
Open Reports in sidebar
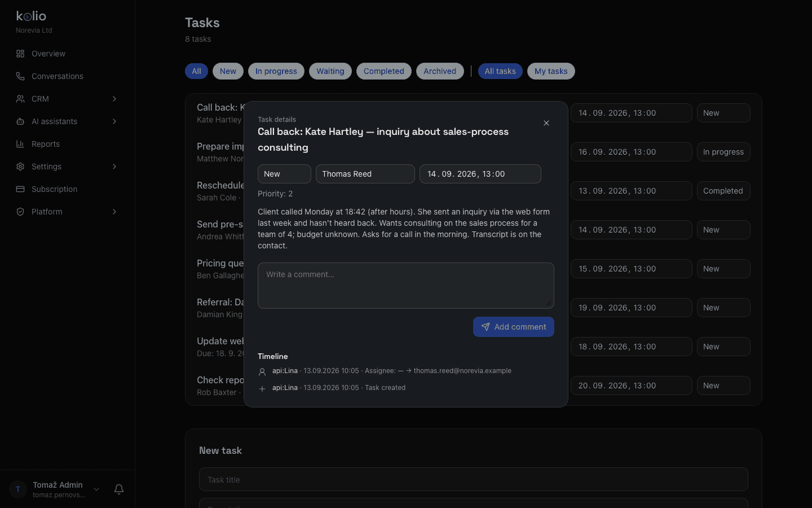coord(67,144)
